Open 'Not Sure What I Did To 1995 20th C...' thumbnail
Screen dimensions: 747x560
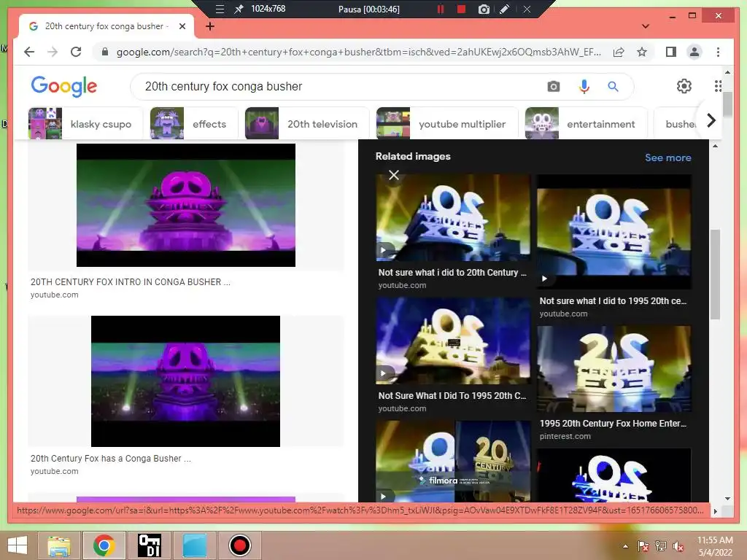(x=452, y=341)
